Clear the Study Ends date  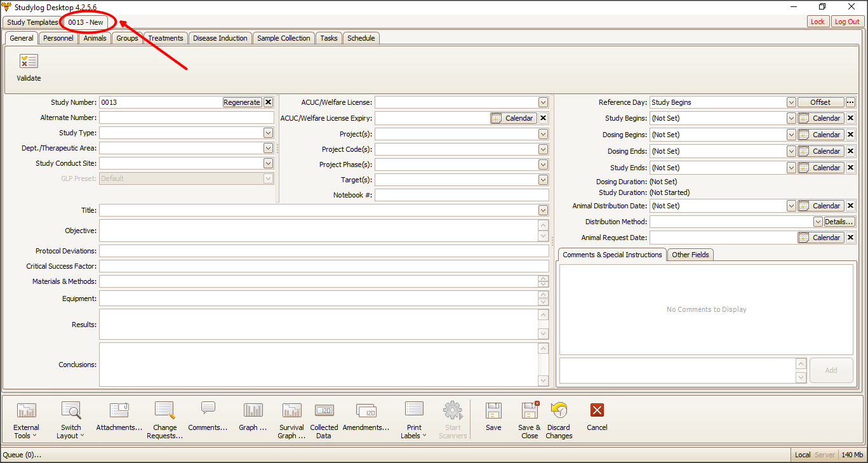(851, 168)
